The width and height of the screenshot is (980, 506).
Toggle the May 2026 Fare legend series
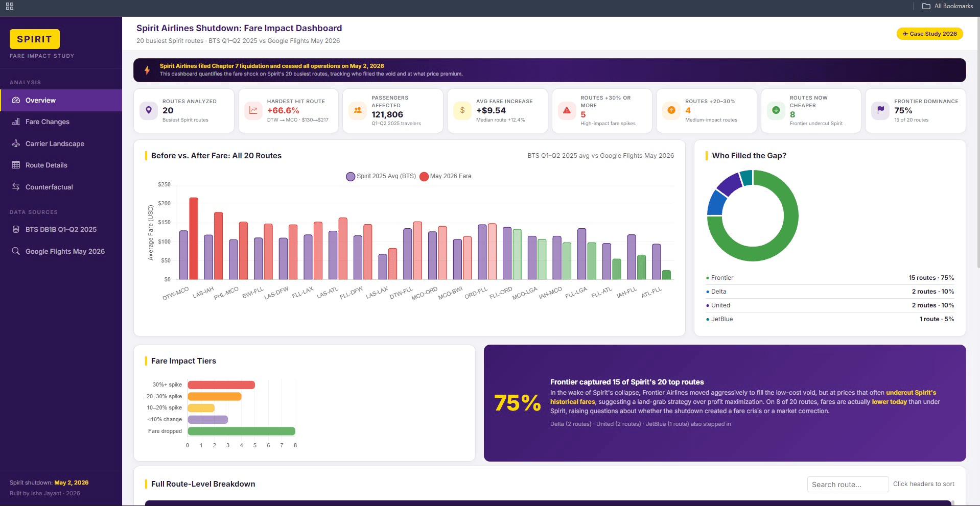click(446, 176)
